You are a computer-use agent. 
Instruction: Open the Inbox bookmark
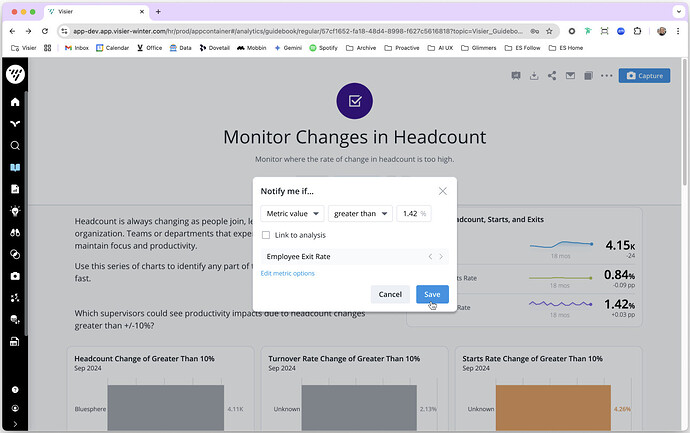coord(77,48)
